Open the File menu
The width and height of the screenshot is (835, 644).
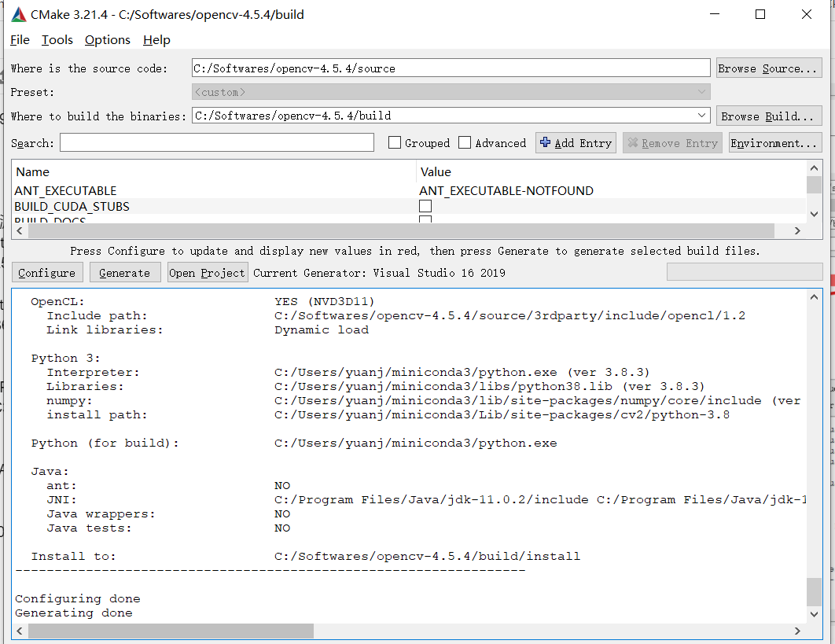tap(20, 39)
